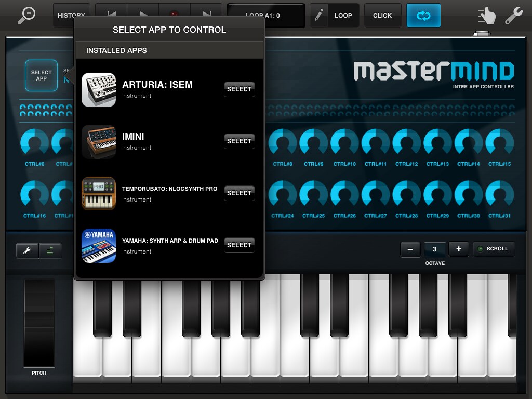Click the LOOP A1: 0 display
532x399 pixels.
265,15
